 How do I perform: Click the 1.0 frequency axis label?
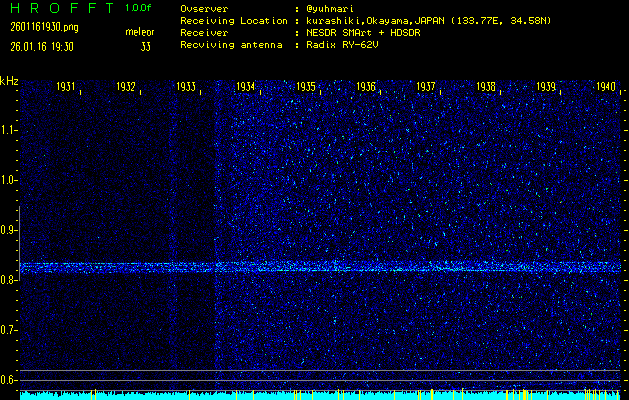click(7, 181)
